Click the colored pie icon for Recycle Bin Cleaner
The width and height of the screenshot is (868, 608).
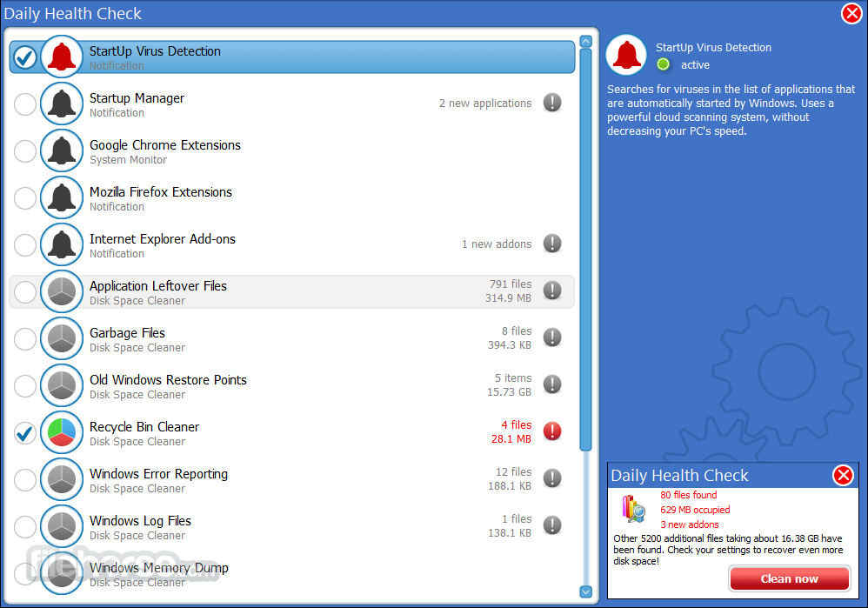[x=62, y=433]
